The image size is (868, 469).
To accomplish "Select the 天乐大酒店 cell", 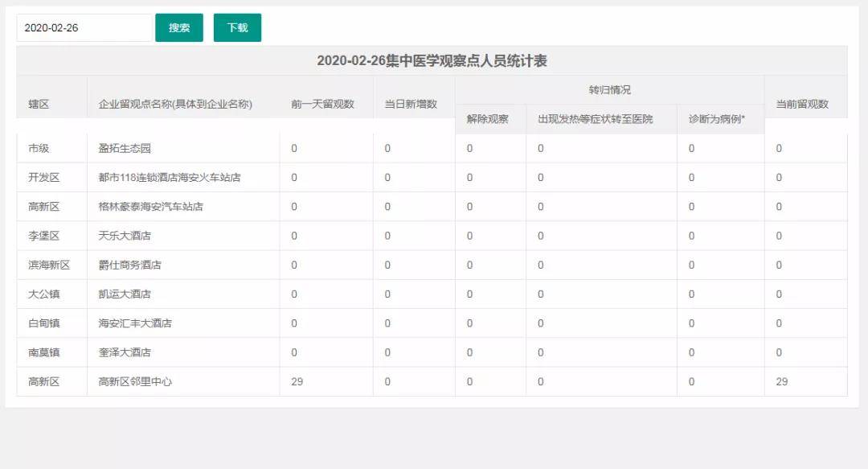I will pyautogui.click(x=125, y=236).
